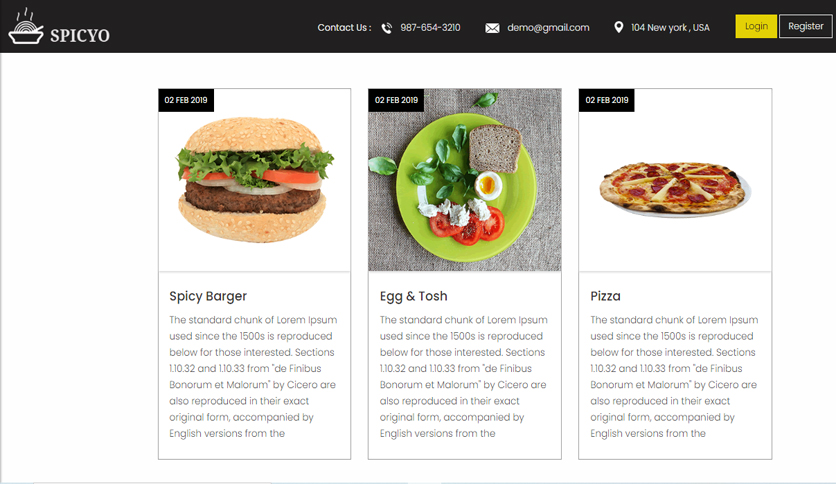This screenshot has height=484, width=836.
Task: Open the burger image thumbnail
Action: [x=255, y=180]
